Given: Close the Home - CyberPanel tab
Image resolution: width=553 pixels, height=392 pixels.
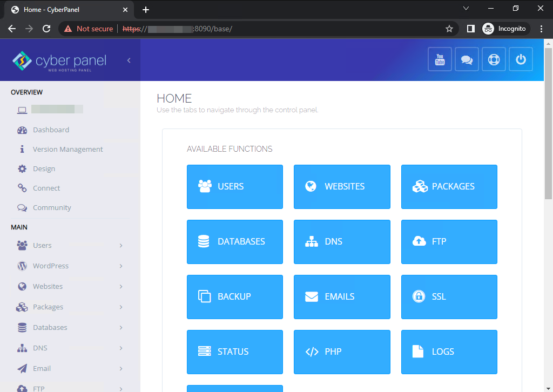Looking at the screenshot, I should point(125,10).
